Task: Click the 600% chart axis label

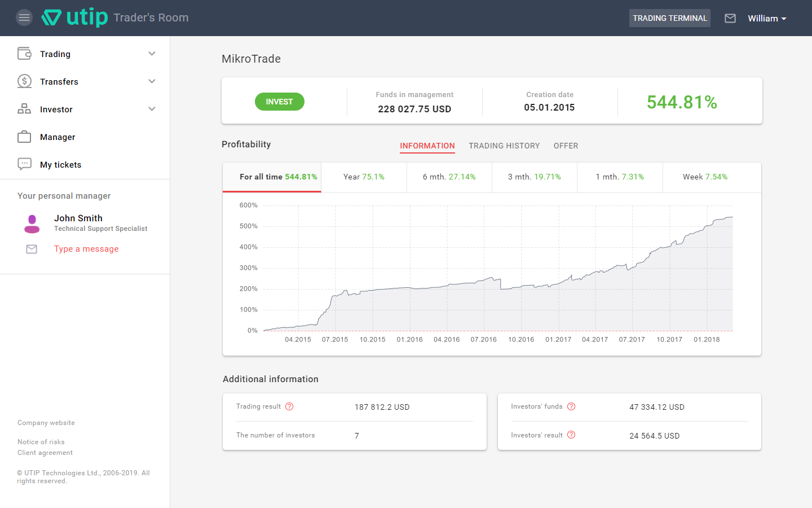Action: [x=249, y=205]
